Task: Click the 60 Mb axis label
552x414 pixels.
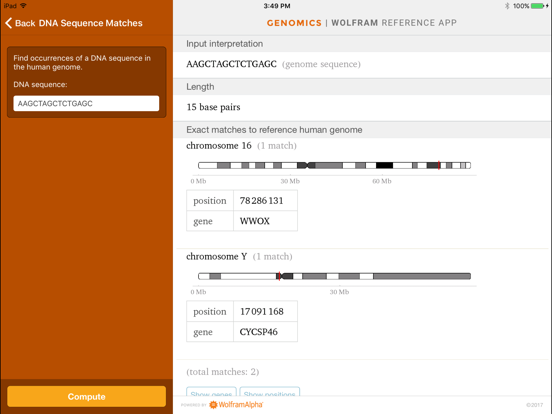Action: click(382, 181)
